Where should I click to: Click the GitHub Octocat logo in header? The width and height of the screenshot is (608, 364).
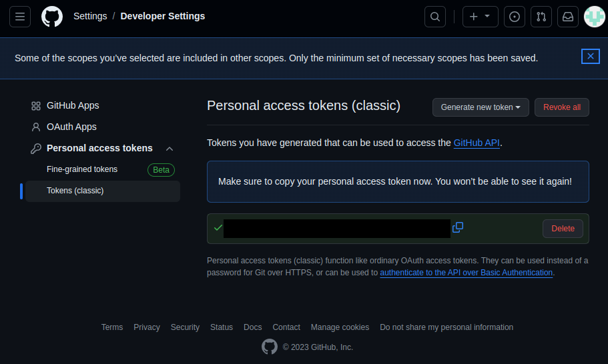tap(52, 17)
